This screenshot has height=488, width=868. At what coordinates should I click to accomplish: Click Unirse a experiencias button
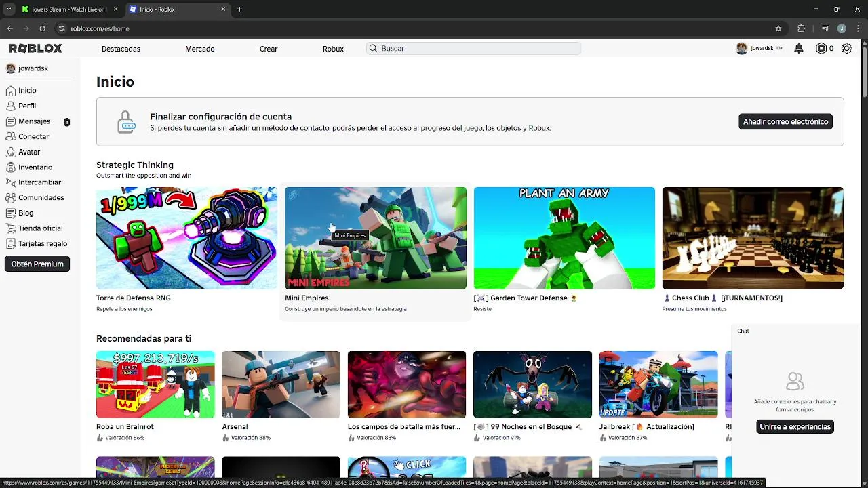point(795,427)
